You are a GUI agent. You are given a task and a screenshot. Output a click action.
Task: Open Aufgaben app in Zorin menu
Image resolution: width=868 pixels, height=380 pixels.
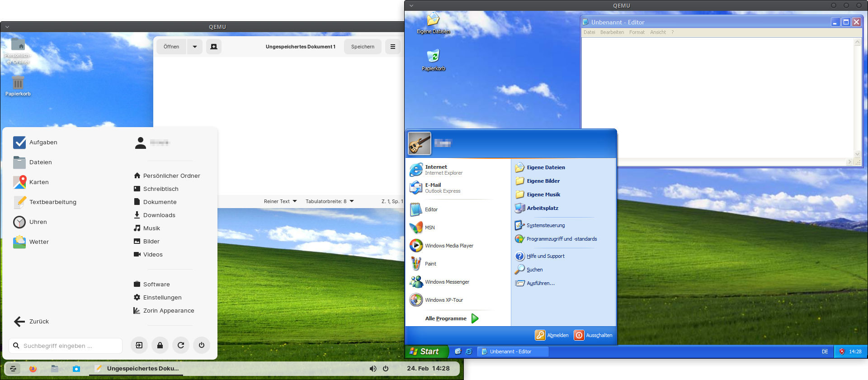coord(35,142)
